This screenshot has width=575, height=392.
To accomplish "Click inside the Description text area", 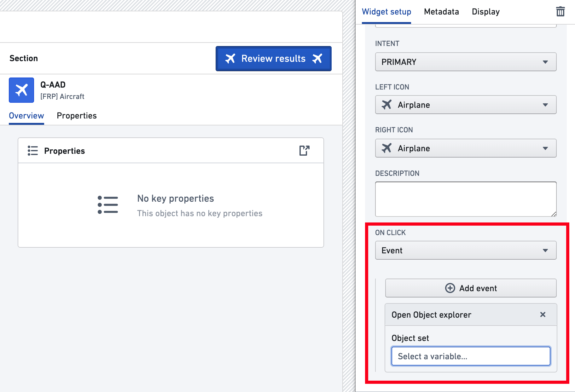I will pos(466,199).
